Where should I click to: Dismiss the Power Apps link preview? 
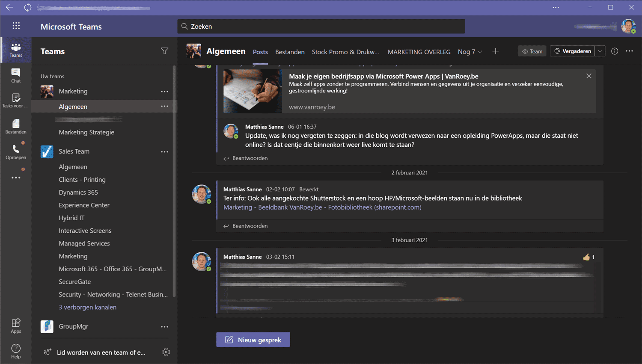click(x=589, y=76)
